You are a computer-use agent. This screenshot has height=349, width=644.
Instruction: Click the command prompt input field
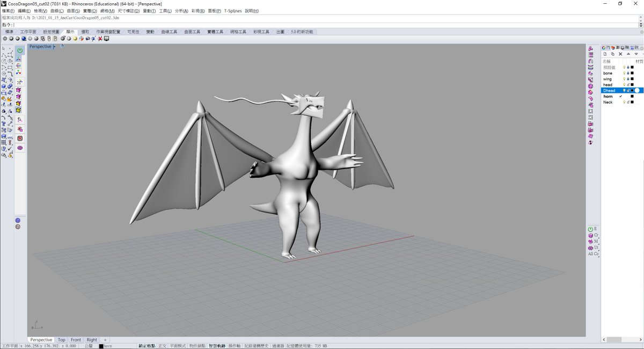[322, 24]
